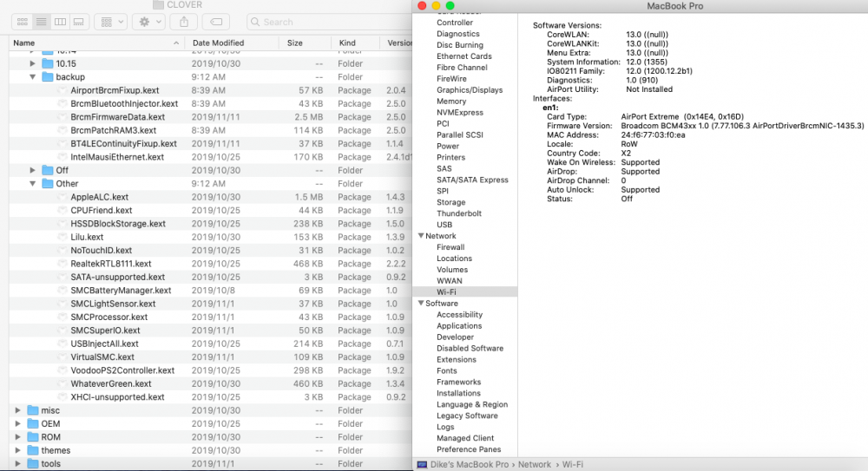Viewport: 868px width, 471px height.
Task: Select the Off folder icon
Action: click(48, 171)
